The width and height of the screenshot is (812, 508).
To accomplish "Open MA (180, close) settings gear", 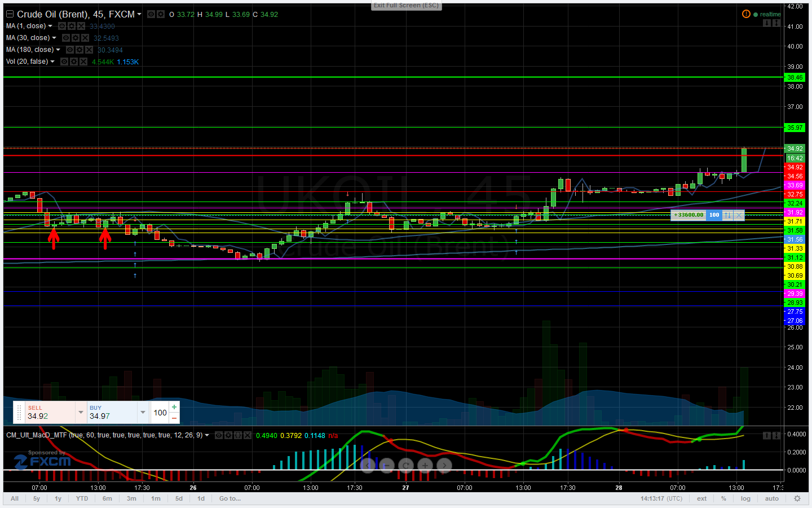I will (x=80, y=50).
